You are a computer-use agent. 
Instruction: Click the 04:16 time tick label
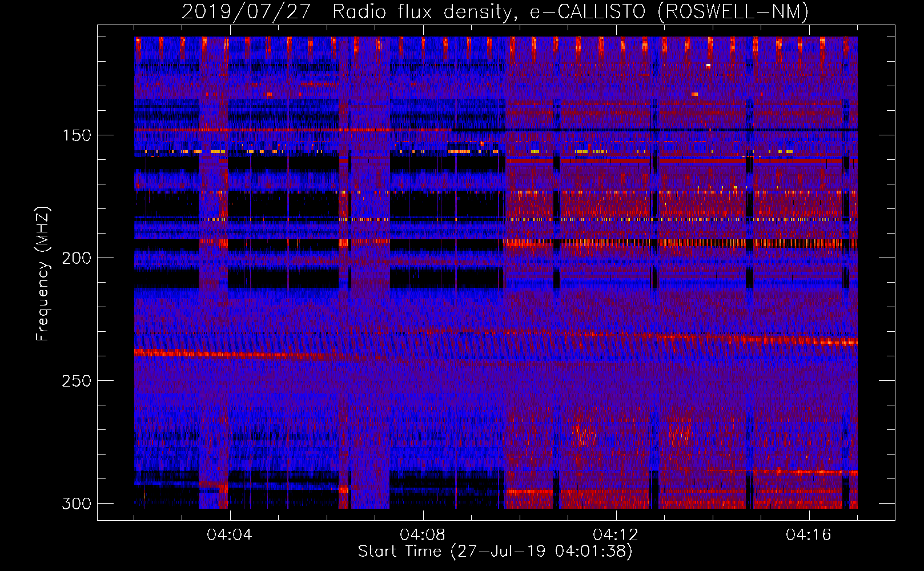tap(809, 535)
